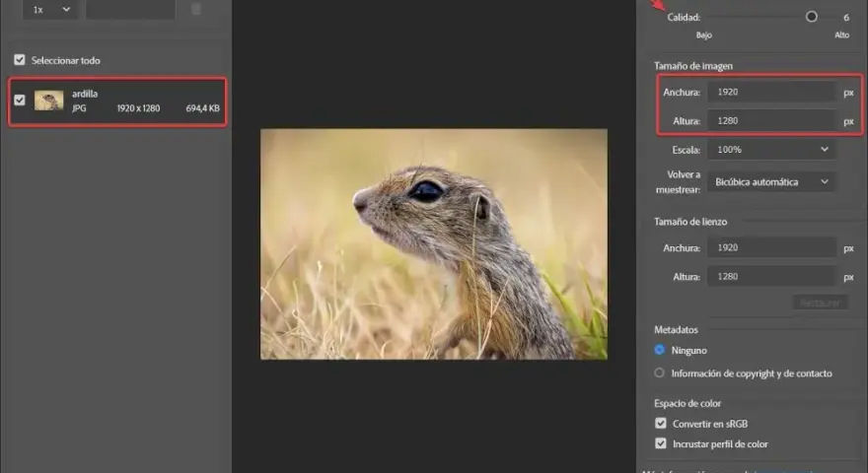Delete the scale entry with trash icon
Screen dimensions: 868x473
(x=196, y=10)
